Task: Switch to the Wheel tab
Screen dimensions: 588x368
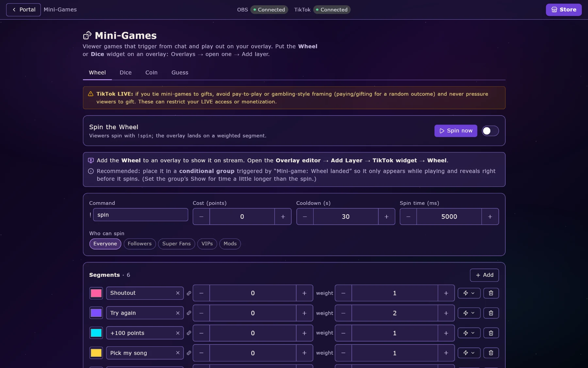Action: point(97,73)
